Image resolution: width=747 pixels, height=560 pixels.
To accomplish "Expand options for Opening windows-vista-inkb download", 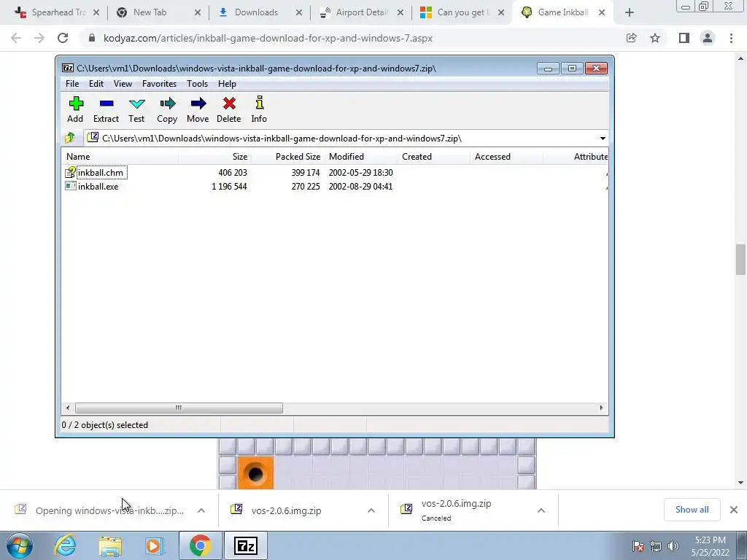I will (201, 510).
